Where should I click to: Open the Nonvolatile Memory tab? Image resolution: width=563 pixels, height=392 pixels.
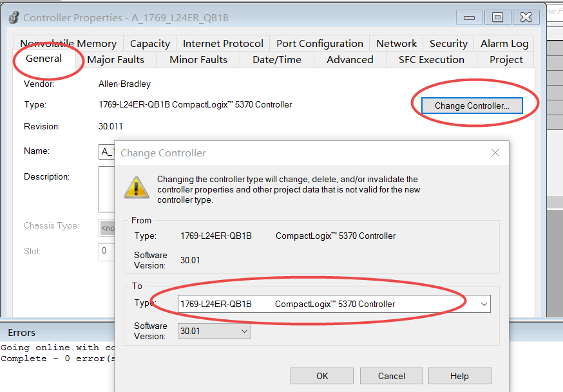point(68,43)
